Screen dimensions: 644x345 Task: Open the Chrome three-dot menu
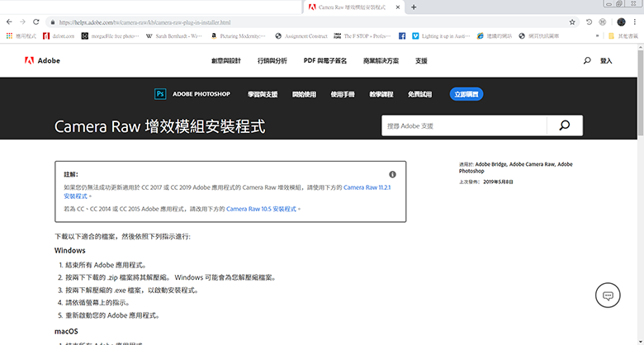point(635,22)
